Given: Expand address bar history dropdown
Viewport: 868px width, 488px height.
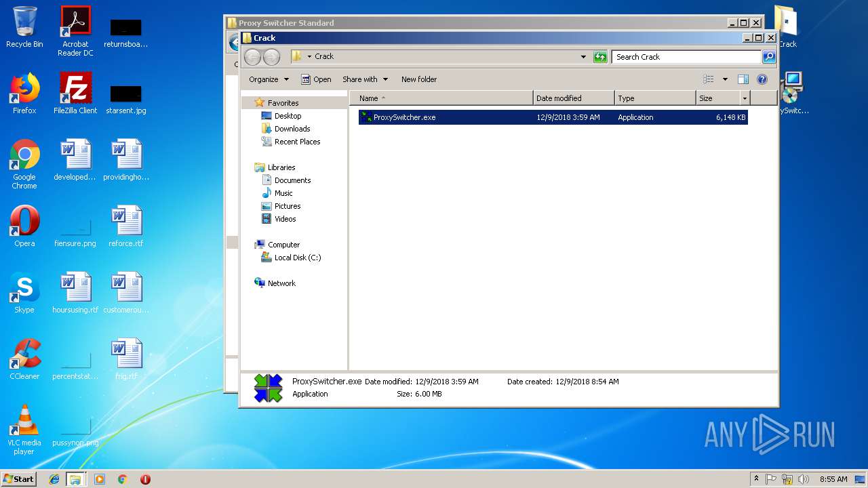Looking at the screenshot, I should 583,57.
